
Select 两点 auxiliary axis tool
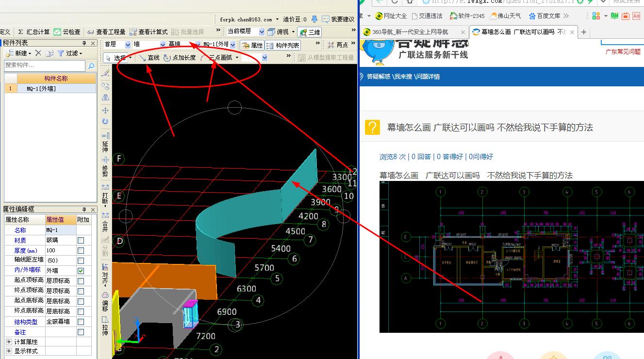[338, 45]
